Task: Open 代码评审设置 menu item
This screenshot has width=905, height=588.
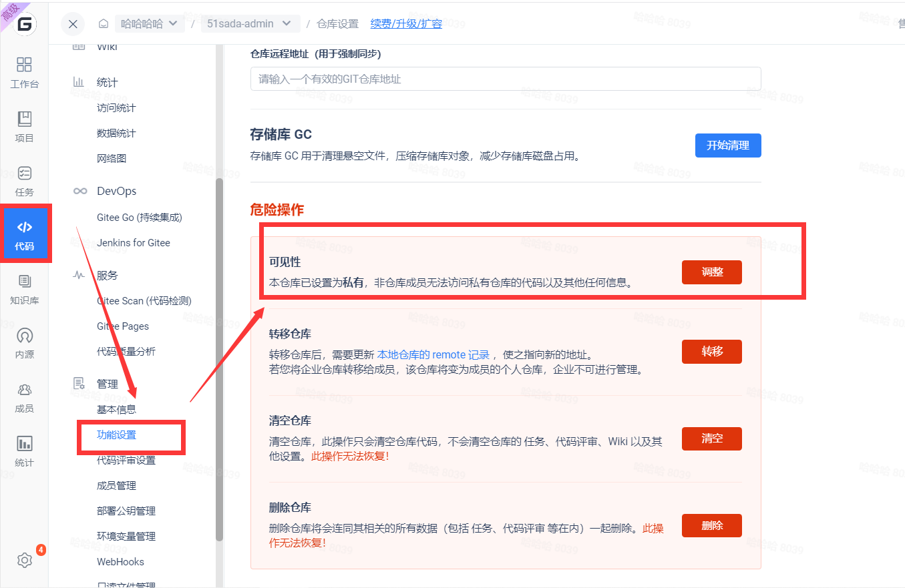Action: click(x=126, y=461)
